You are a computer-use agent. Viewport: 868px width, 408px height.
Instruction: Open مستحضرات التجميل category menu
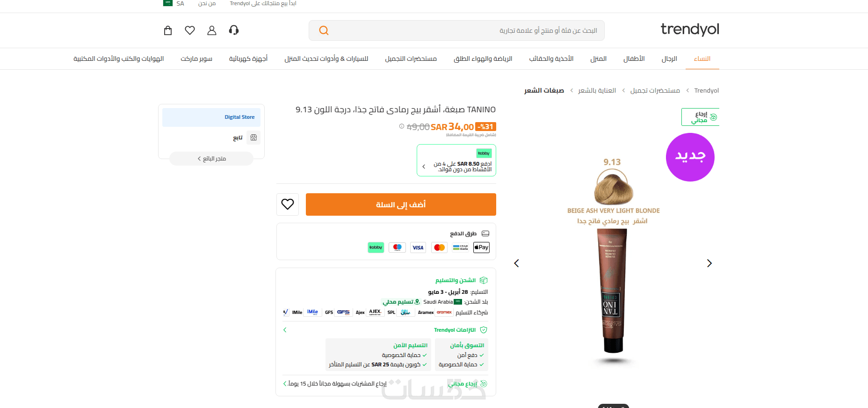point(411,59)
